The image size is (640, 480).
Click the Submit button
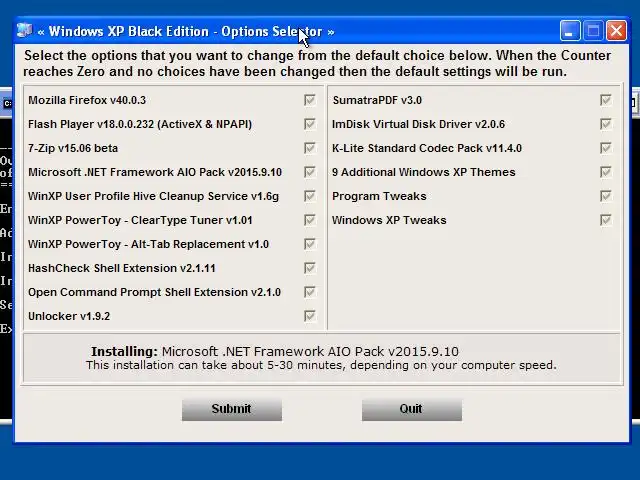(x=232, y=409)
